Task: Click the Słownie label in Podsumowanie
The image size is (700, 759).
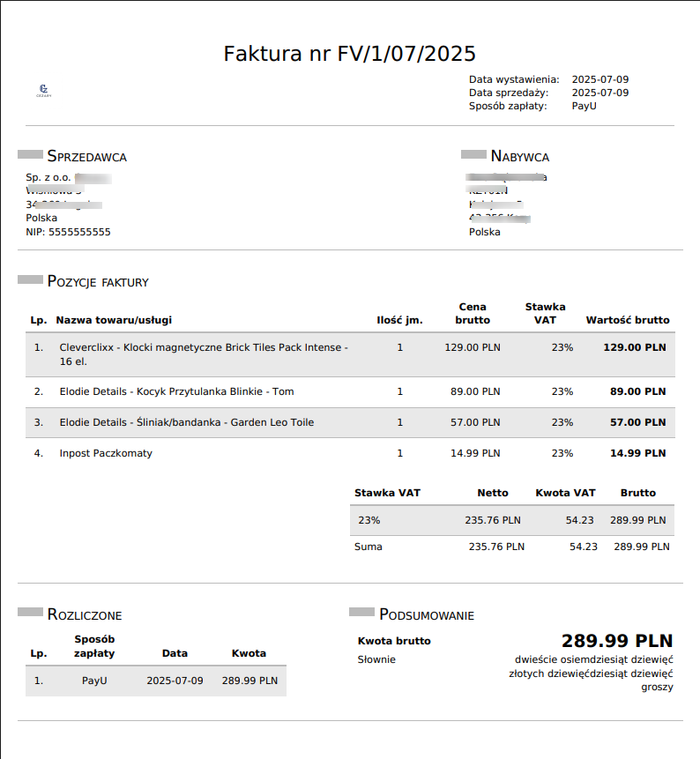Action: [x=376, y=659]
